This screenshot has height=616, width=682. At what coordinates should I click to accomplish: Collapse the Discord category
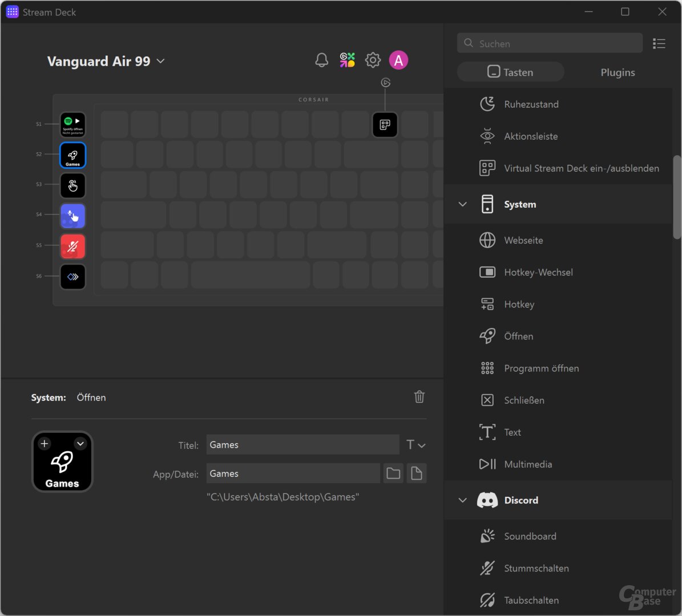(463, 500)
